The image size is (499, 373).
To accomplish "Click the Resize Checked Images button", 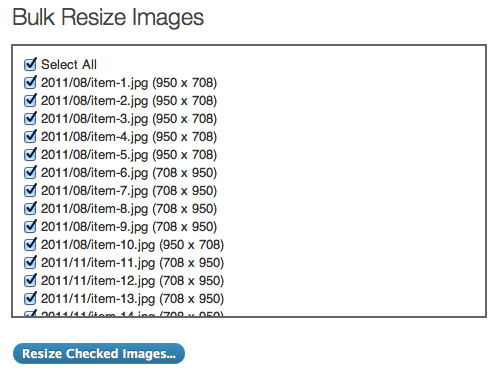I will (99, 353).
